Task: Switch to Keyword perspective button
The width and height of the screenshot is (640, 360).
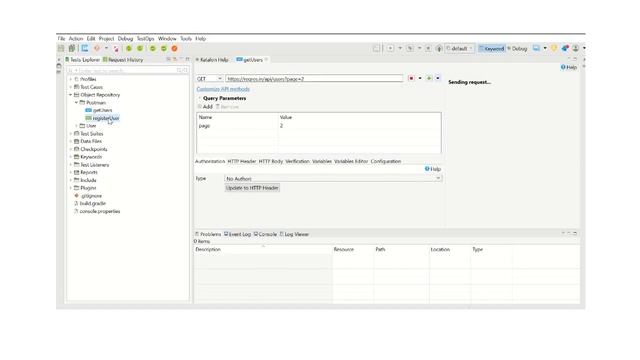Action: [x=491, y=49]
